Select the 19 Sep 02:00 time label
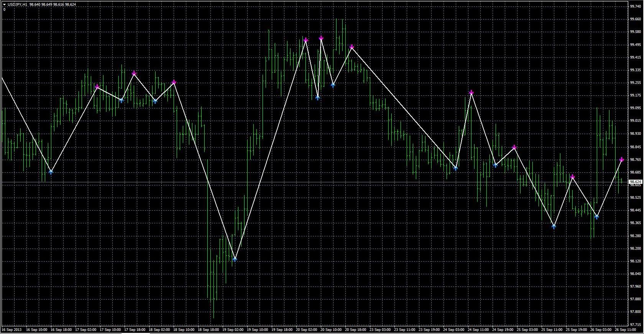This screenshot has height=334, width=644. click(x=233, y=329)
